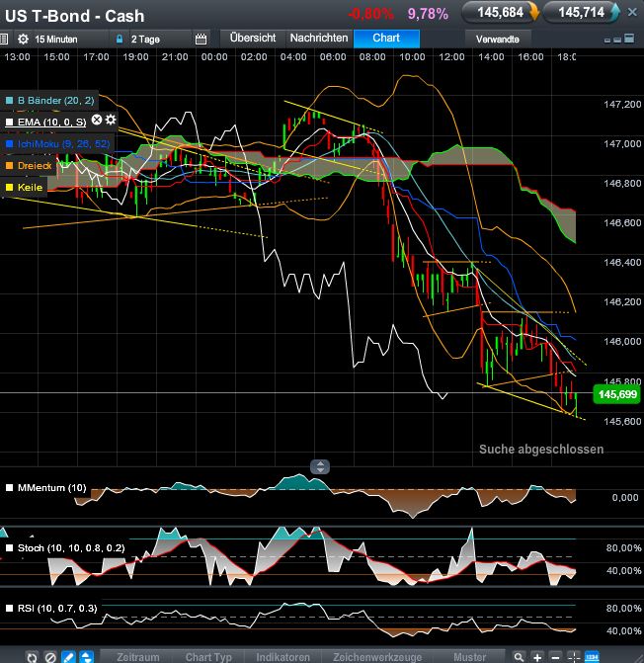Zoom out with the minus icon
This screenshot has width=644, height=663.
[x=555, y=657]
